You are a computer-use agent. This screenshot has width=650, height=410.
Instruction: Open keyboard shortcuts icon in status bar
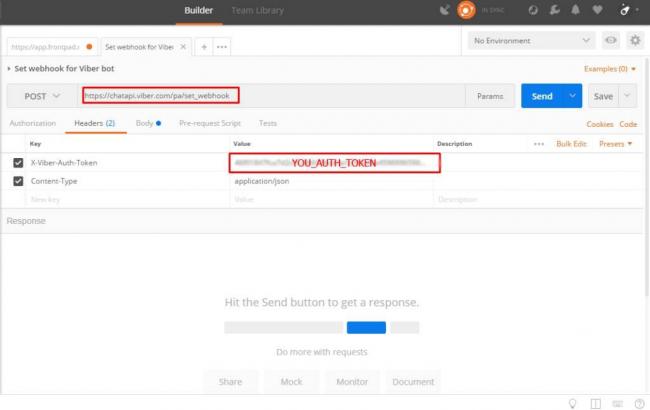point(618,403)
